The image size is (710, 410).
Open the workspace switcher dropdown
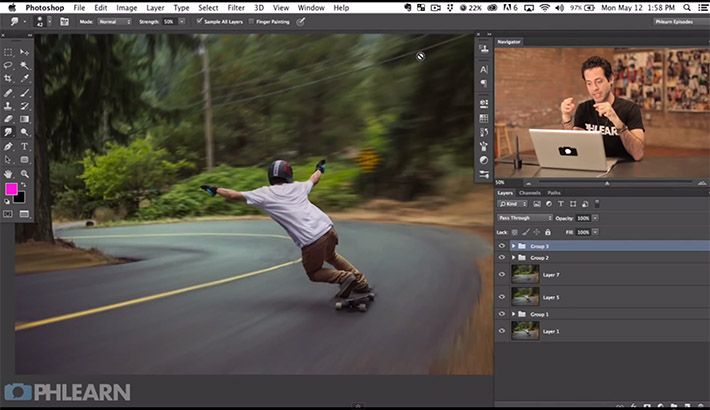680,22
